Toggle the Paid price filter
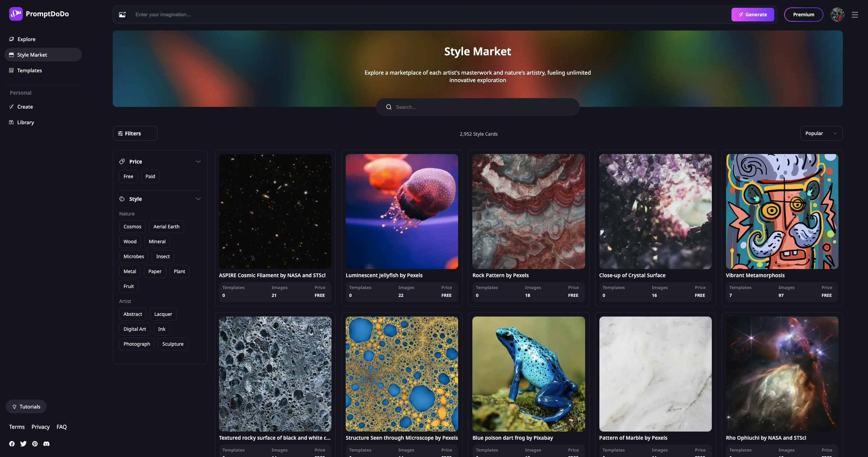This screenshot has height=457, width=868. click(150, 176)
